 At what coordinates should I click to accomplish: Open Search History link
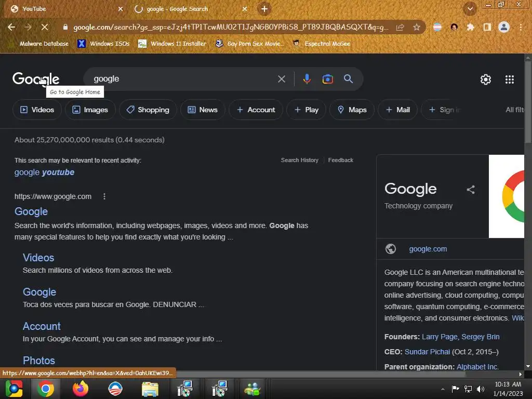(300, 160)
